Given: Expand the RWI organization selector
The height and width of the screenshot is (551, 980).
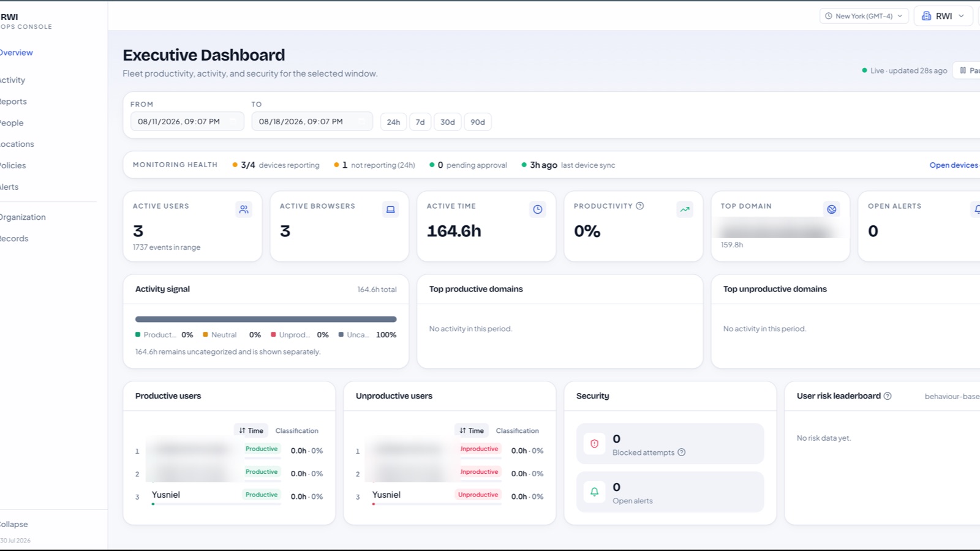Looking at the screenshot, I should [x=944, y=16].
